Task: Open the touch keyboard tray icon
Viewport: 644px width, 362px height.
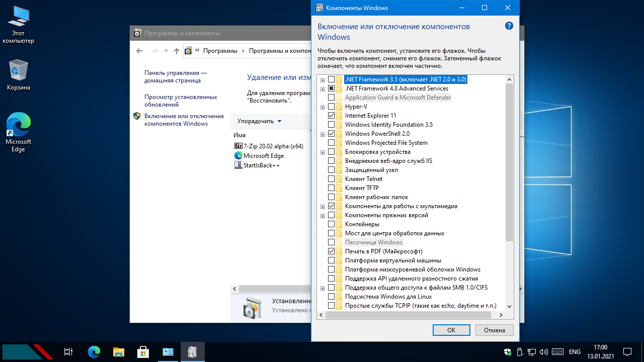Action: (557, 352)
